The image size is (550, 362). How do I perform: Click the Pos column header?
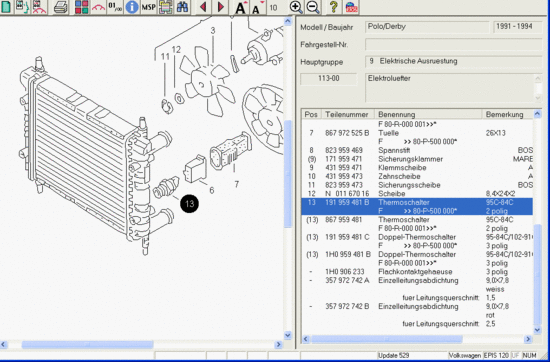311,114
